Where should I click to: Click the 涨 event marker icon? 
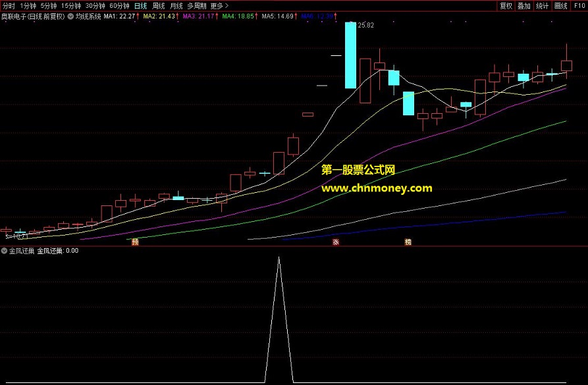336,242
